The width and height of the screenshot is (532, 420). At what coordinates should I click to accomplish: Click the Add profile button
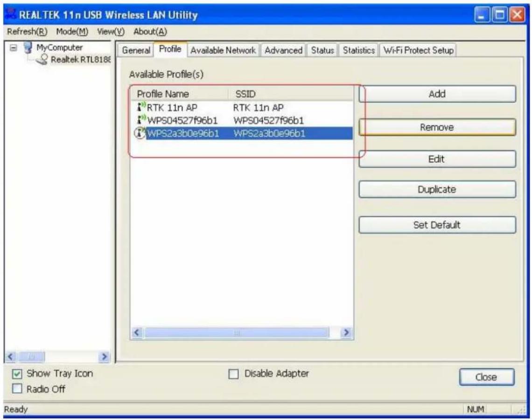[x=437, y=94]
